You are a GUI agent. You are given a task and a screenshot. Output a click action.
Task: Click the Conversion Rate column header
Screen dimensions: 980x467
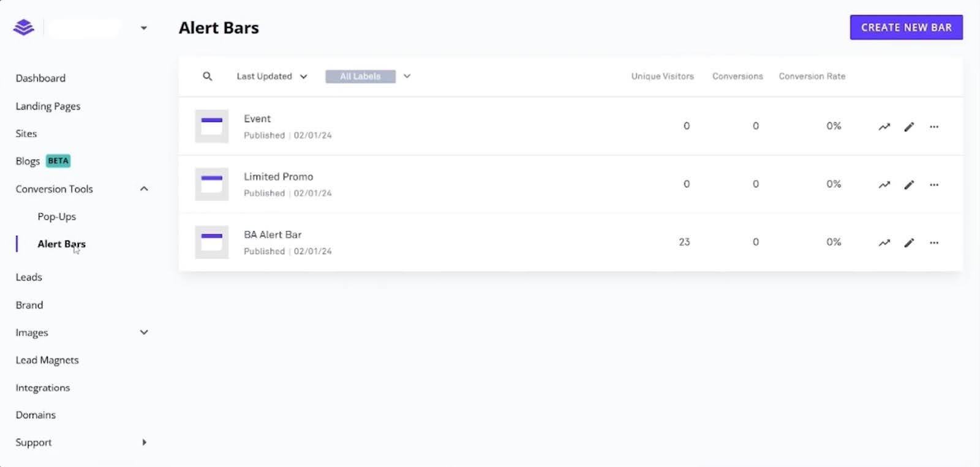pyautogui.click(x=812, y=77)
